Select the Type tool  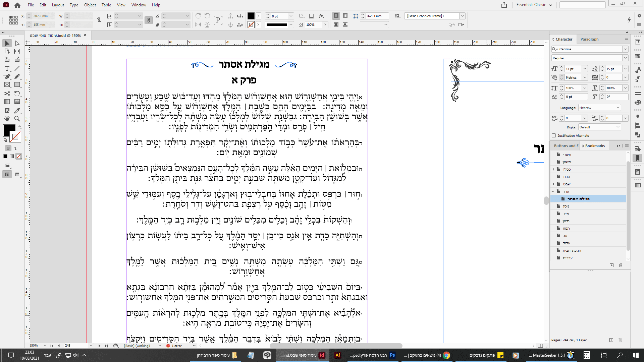tap(7, 68)
